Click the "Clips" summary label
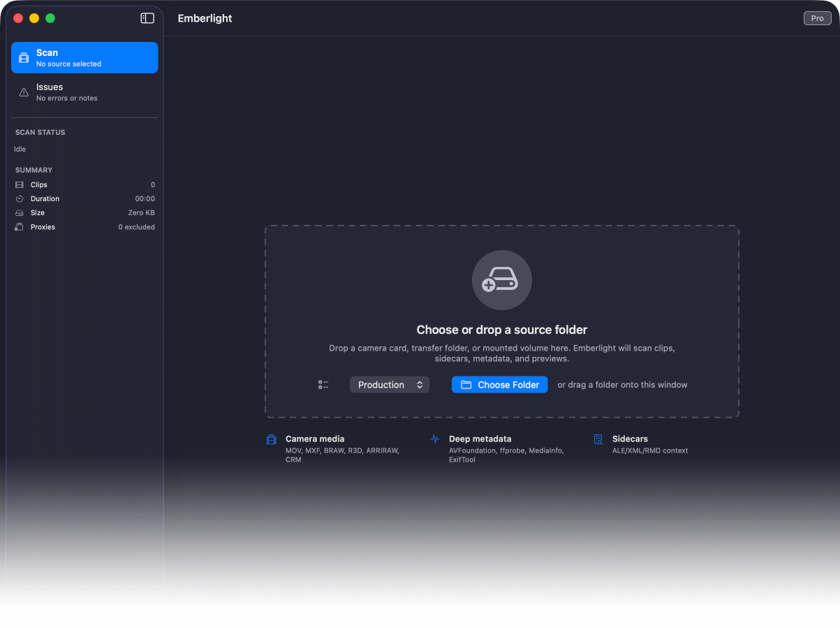This screenshot has height=628, width=840. pos(39,185)
